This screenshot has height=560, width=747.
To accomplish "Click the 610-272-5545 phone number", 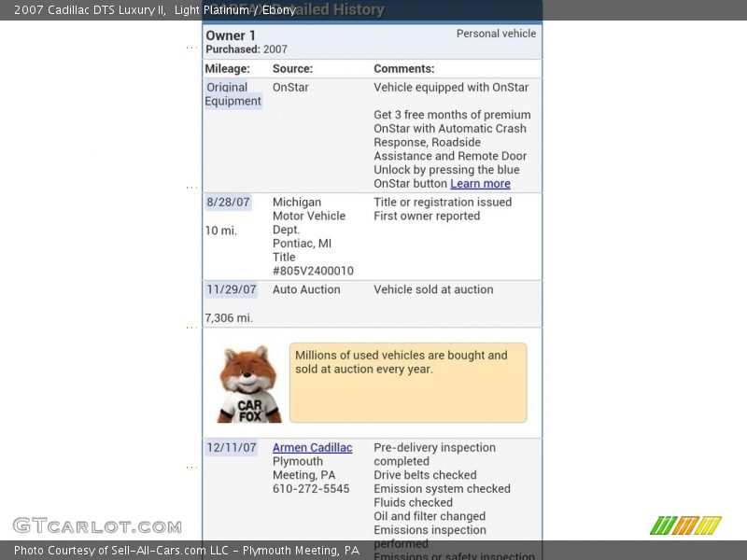I will coord(311,488).
